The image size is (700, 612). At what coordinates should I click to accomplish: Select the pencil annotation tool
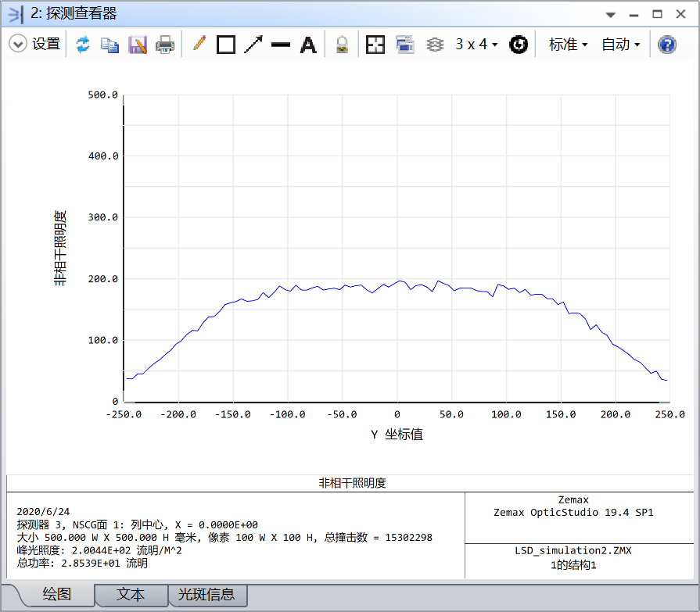[199, 45]
